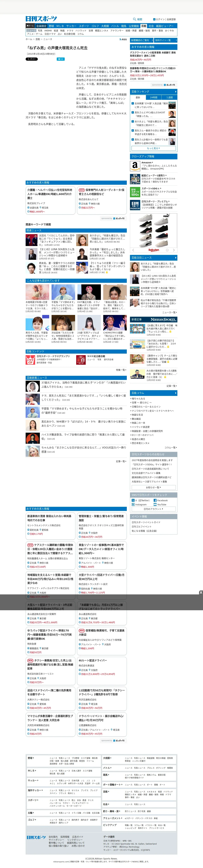Open the X (旧Twitter) social icon
Image resolution: width=203 pixels, height=868 pixels.
(x=133, y=500)
